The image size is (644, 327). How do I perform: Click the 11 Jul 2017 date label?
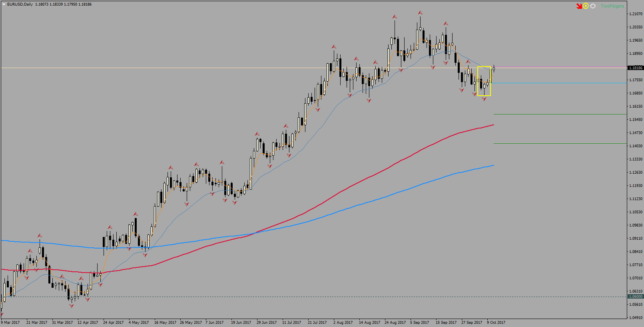coord(292,323)
